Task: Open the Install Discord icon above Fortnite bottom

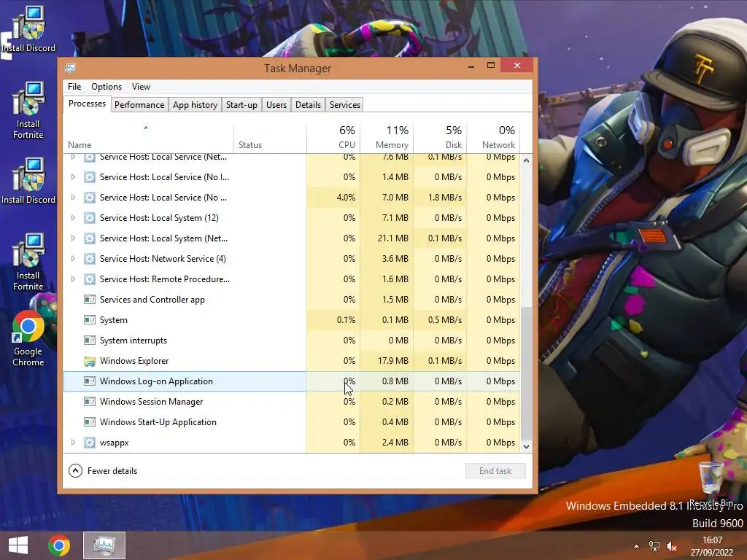Action: click(x=28, y=181)
